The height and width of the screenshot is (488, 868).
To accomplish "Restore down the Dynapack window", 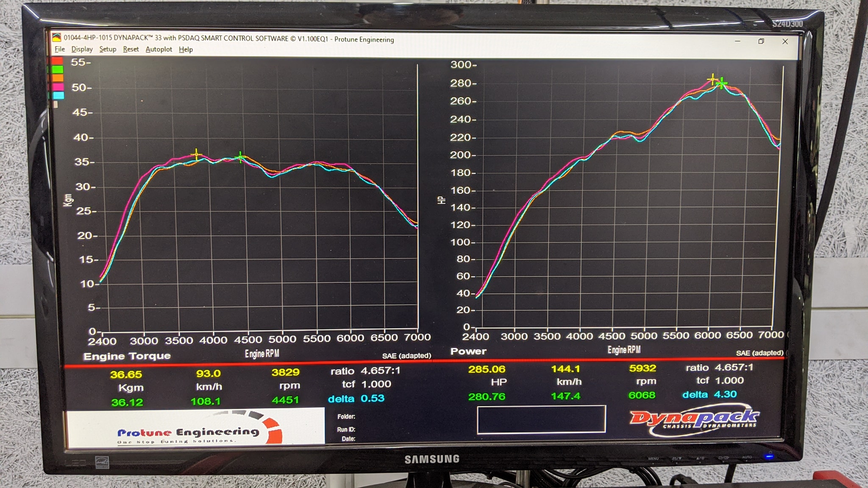I will (x=761, y=41).
